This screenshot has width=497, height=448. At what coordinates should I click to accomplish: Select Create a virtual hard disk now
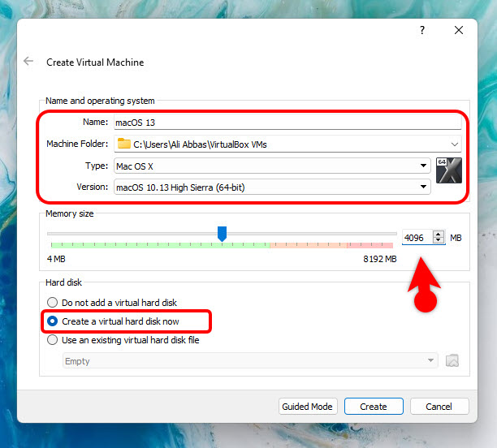[x=113, y=321]
